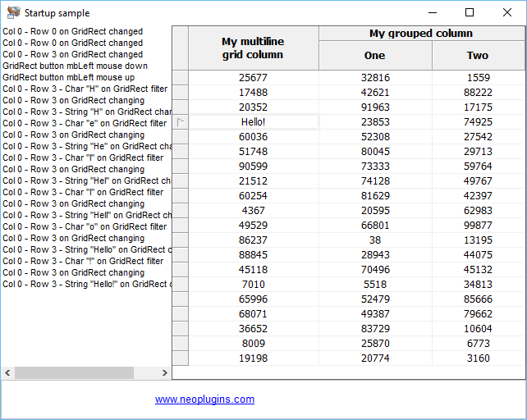Select cell 6773
The image size is (527, 420).
point(479,344)
